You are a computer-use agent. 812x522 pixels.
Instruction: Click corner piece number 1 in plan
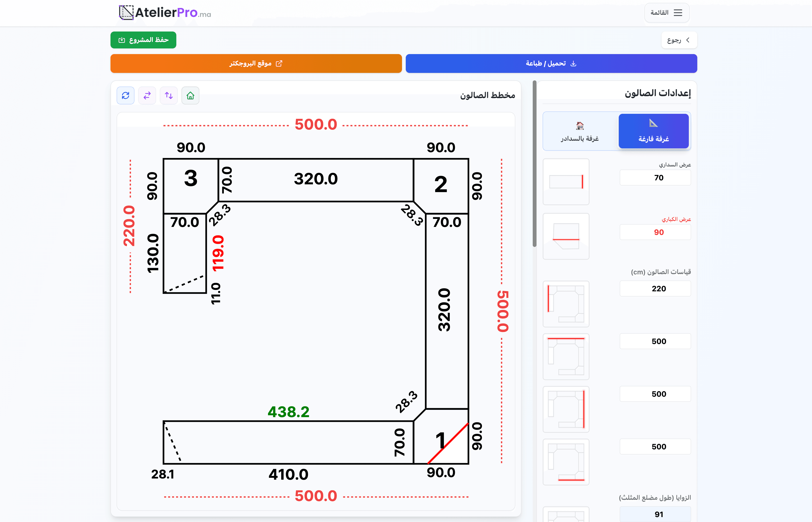tap(440, 441)
